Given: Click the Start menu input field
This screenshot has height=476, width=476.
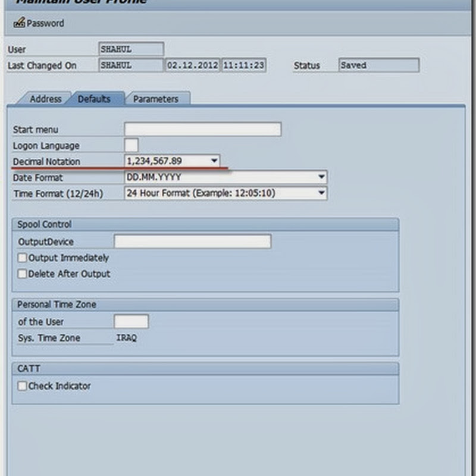Looking at the screenshot, I should click(x=202, y=129).
